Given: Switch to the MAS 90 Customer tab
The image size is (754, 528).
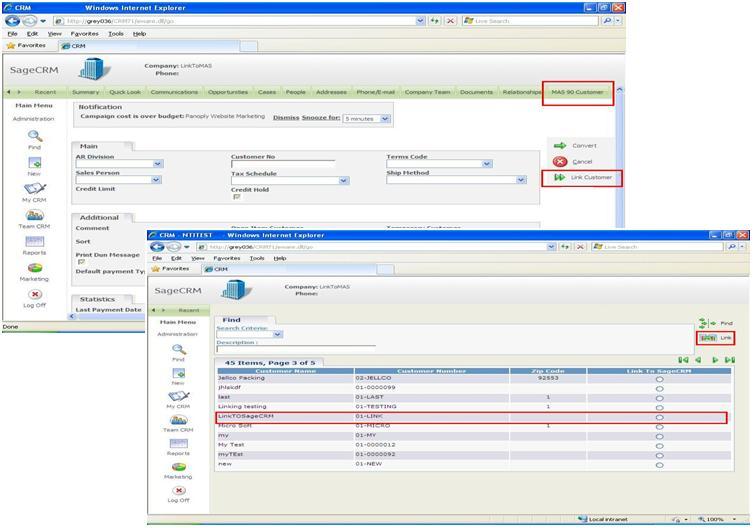Looking at the screenshot, I should 577,92.
